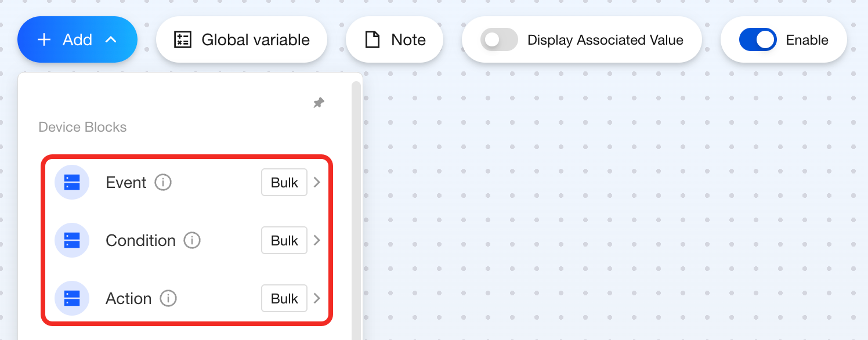Click the Global variable calculator icon
Image resolution: width=868 pixels, height=340 pixels.
tap(183, 39)
